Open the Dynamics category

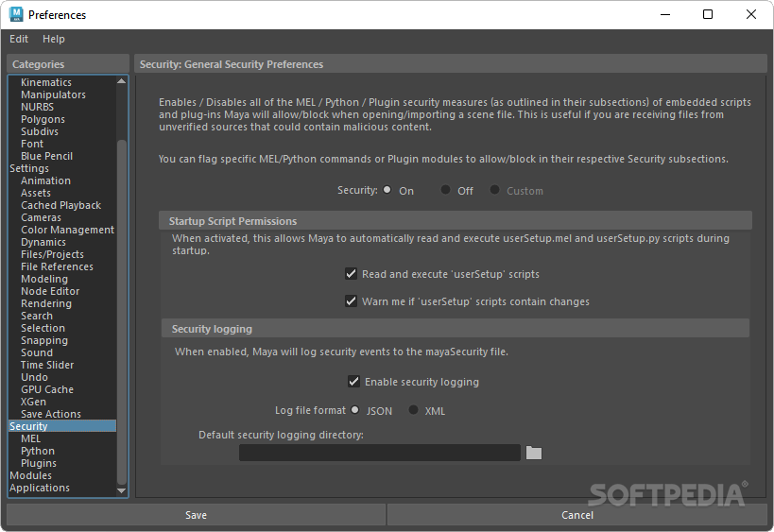click(43, 242)
